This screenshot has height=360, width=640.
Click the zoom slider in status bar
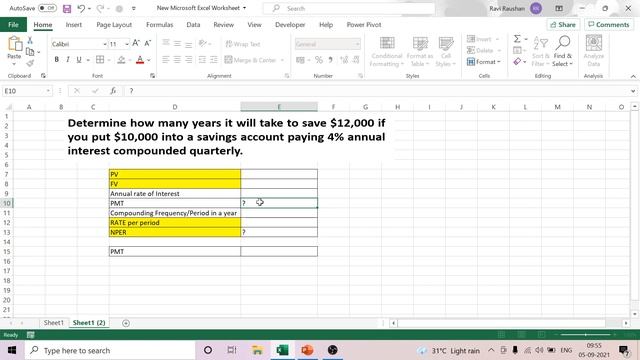pyautogui.click(x=585, y=335)
